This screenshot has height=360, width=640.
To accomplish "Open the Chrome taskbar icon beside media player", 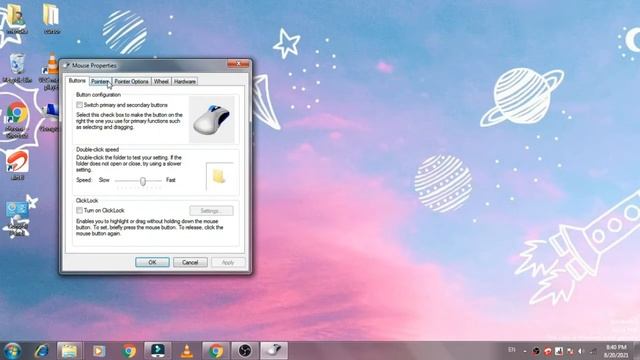I will coord(129,351).
